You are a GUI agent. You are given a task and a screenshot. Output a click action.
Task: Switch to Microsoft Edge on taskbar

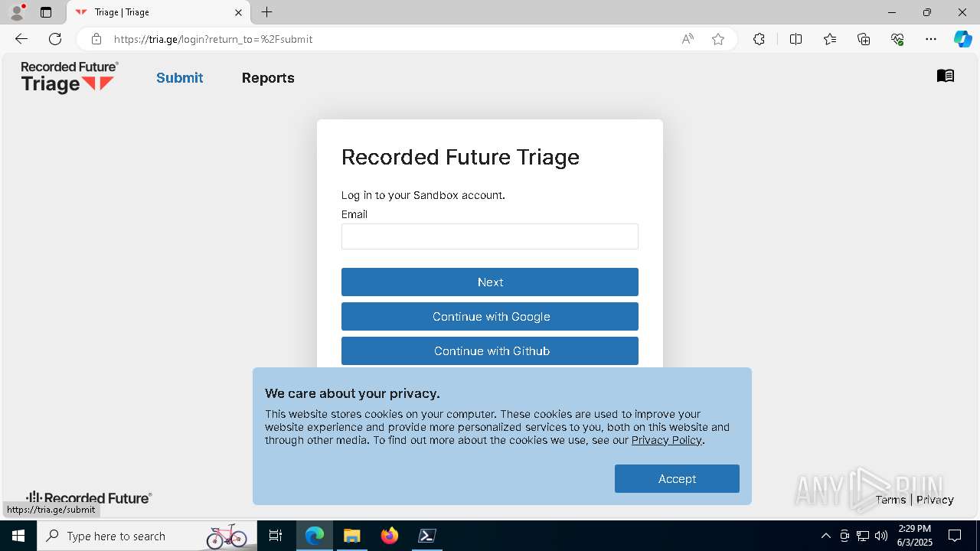tap(315, 536)
